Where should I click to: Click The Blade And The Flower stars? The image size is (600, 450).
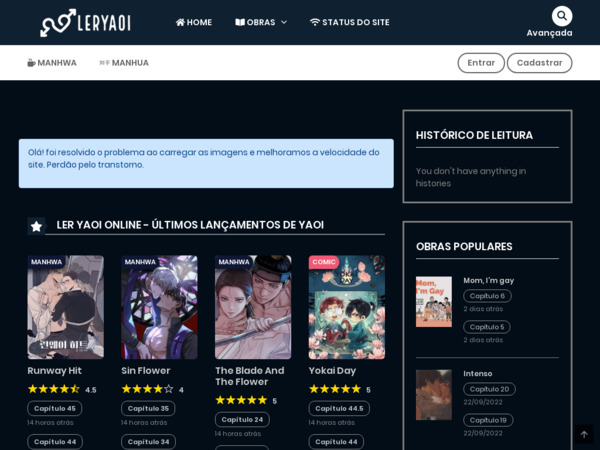(241, 400)
